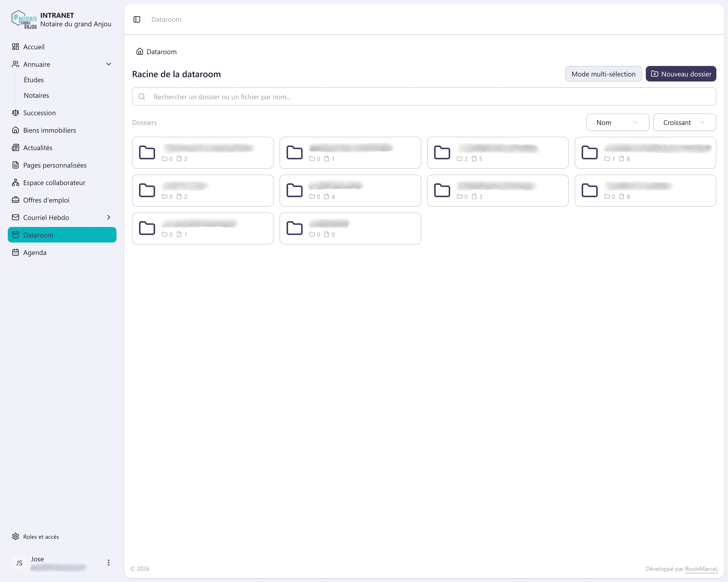Open Roles et accès gear icon
The image size is (728, 582).
tap(16, 536)
